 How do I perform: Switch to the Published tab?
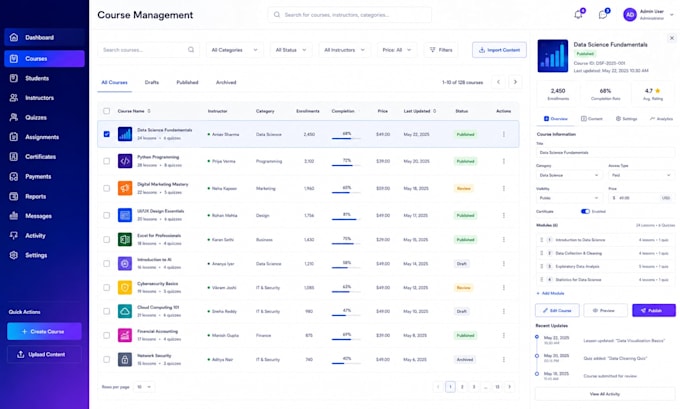coord(187,82)
